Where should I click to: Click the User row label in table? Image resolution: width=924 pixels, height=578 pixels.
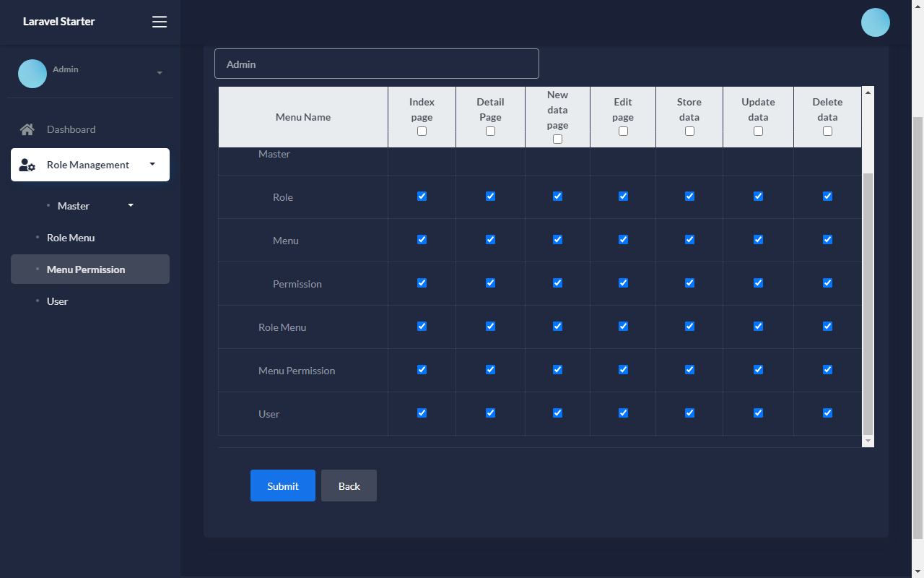coord(269,414)
